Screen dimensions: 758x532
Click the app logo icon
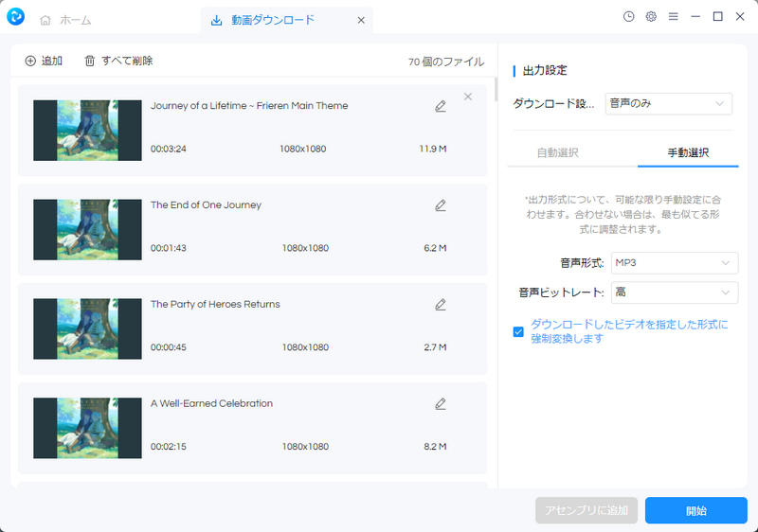click(x=15, y=17)
